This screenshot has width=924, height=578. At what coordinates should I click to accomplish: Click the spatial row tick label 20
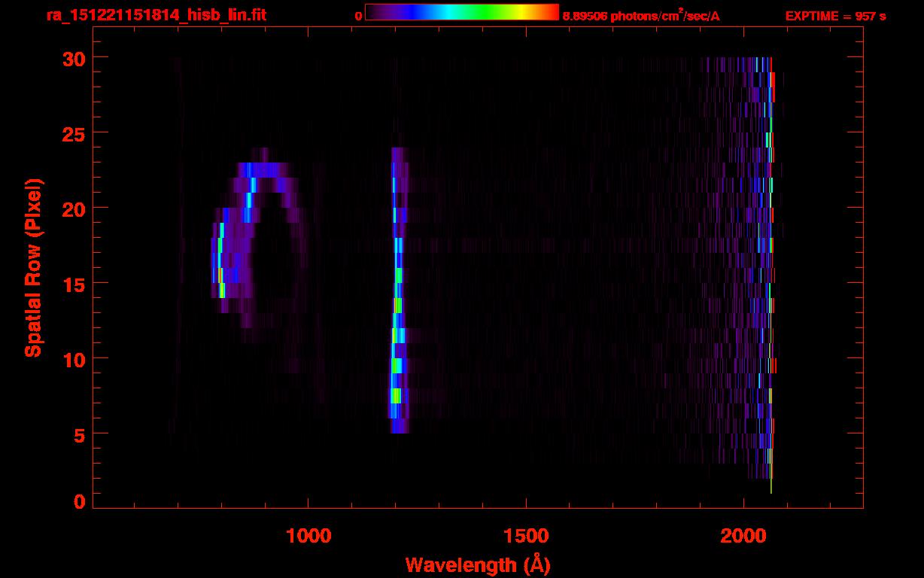(x=72, y=208)
